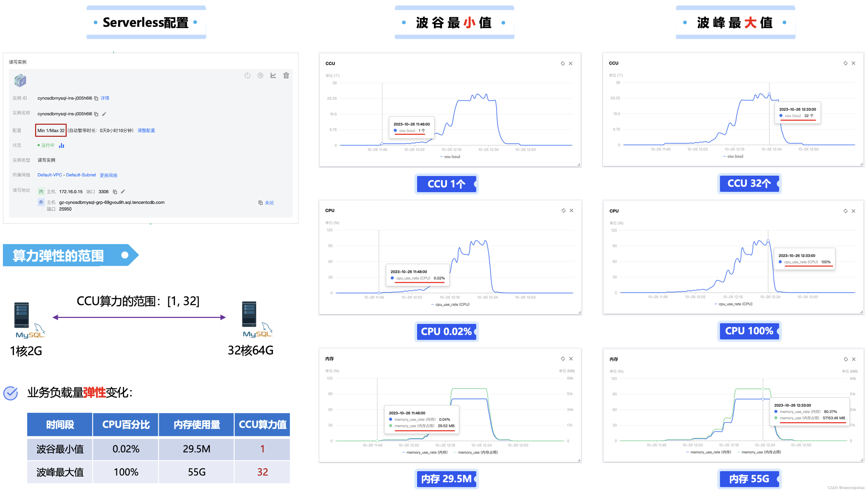Click the CCU 1个 label badge

click(x=446, y=184)
